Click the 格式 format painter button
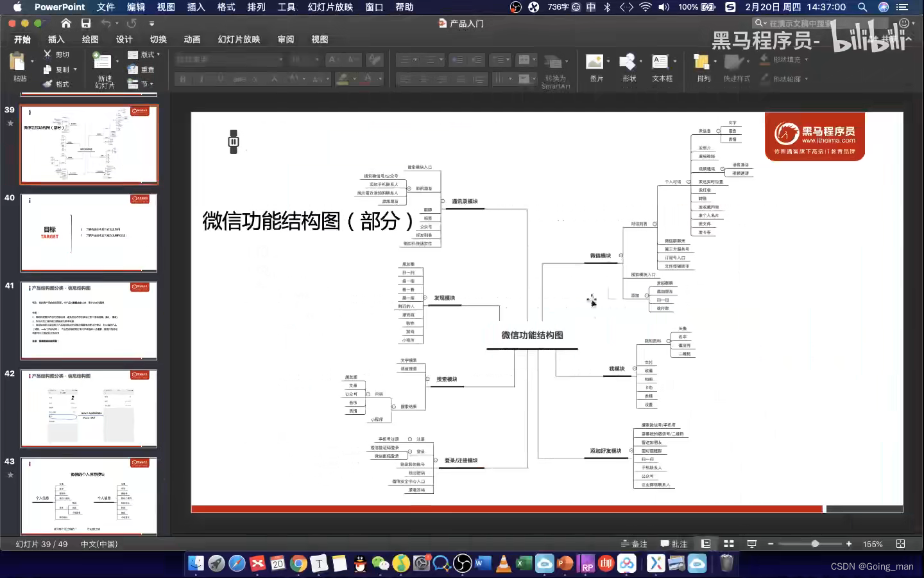 pyautogui.click(x=56, y=84)
